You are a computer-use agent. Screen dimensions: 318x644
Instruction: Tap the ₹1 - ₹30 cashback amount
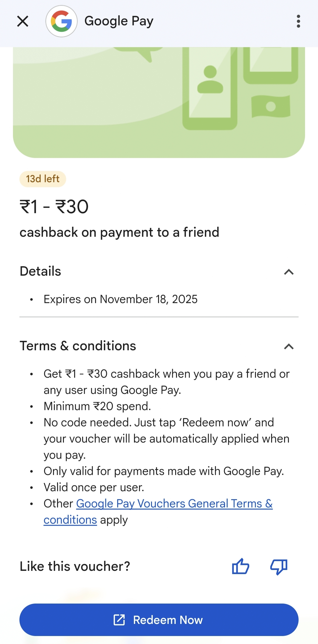54,206
